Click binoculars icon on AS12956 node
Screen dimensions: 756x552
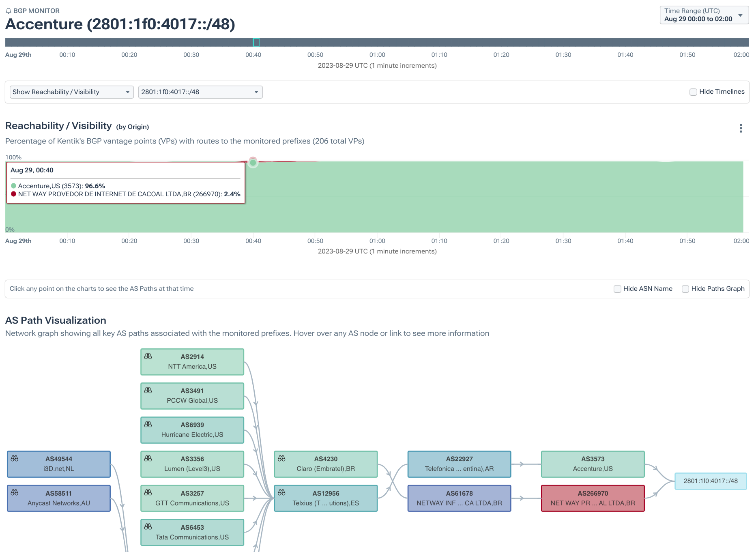click(281, 492)
